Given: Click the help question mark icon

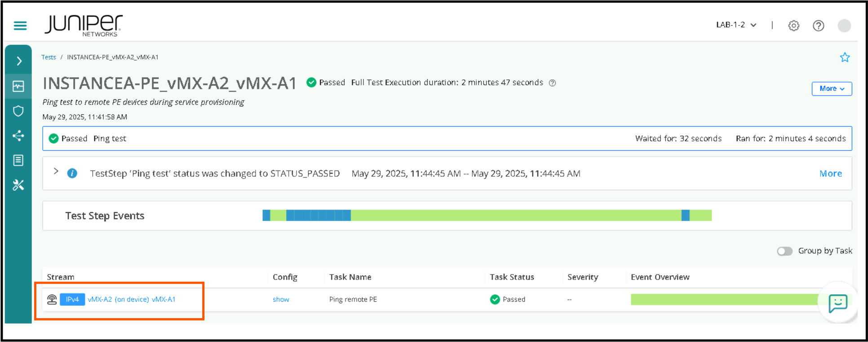Looking at the screenshot, I should [x=818, y=26].
